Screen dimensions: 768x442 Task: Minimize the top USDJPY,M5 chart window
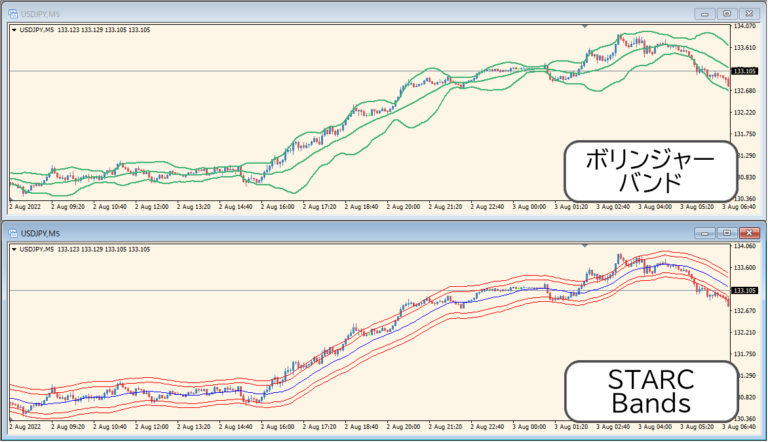coord(706,13)
